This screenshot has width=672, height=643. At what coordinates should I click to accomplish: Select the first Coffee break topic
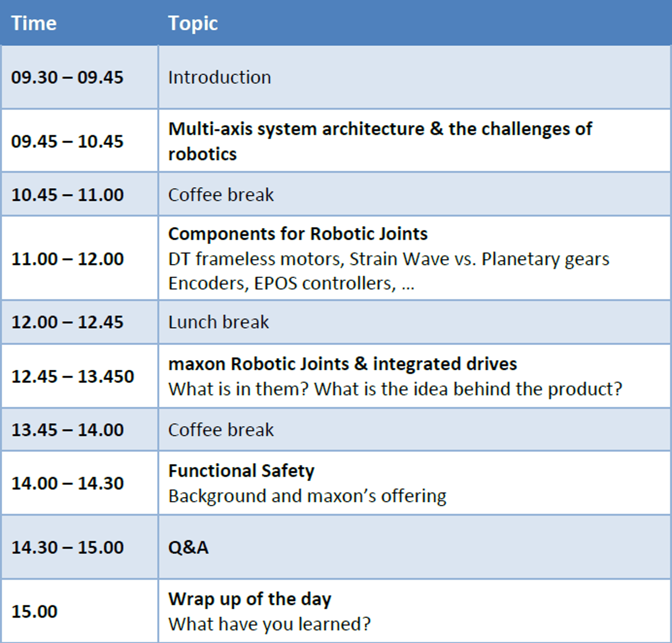pyautogui.click(x=221, y=195)
